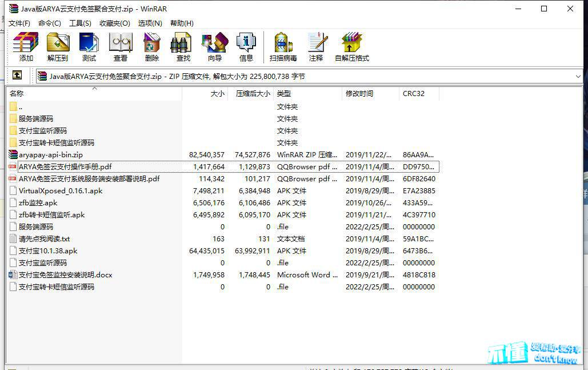Click the 解压到 (Extract To) toolbar icon
The height and width of the screenshot is (370, 588).
(x=58, y=42)
